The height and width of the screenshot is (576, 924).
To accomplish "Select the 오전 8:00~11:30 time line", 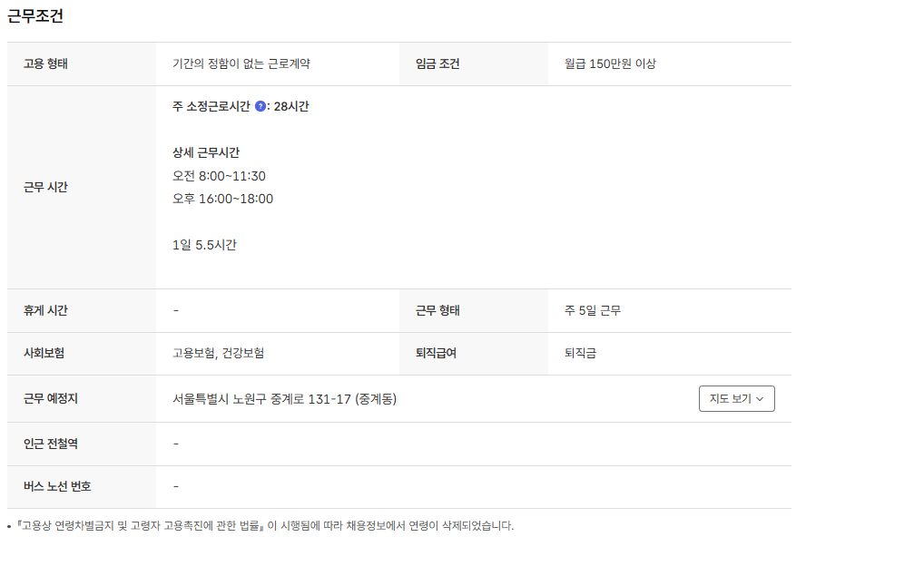I will pyautogui.click(x=219, y=176).
